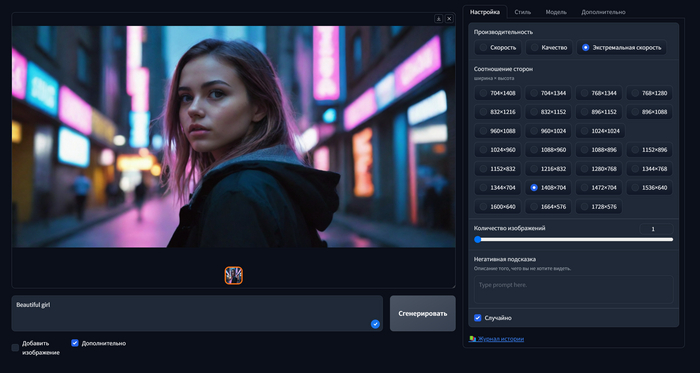Open the history log icon link
This screenshot has width=700, height=373.
(x=472, y=339)
